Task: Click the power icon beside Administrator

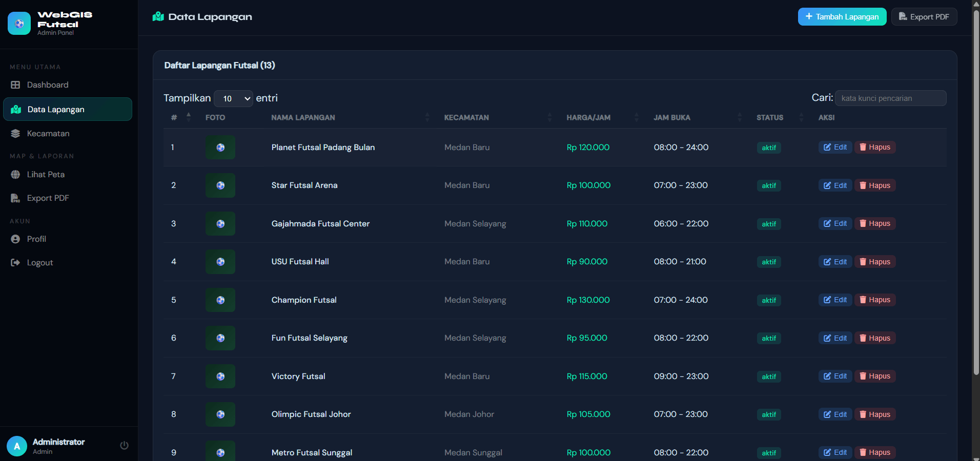Action: [x=124, y=446]
